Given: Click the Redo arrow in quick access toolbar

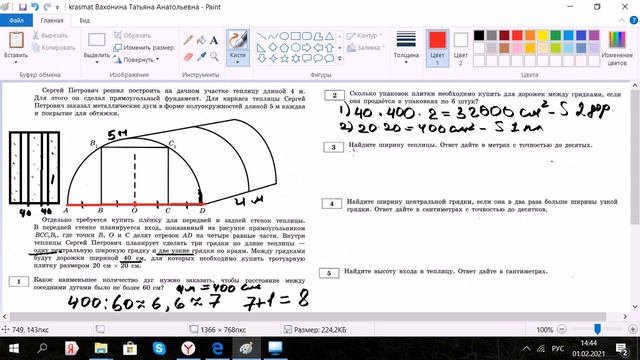Looking at the screenshot, I should (x=47, y=7).
